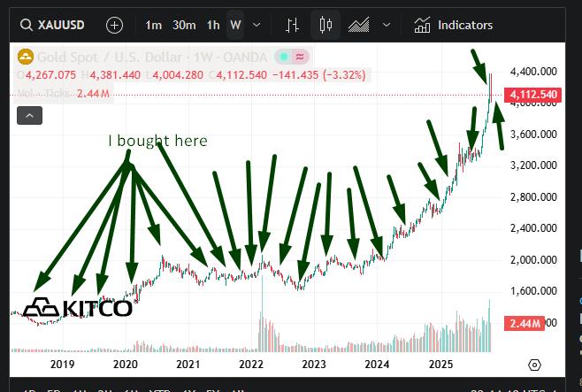The image size is (582, 392).
Task: Select the 1m timeframe
Action: [153, 26]
